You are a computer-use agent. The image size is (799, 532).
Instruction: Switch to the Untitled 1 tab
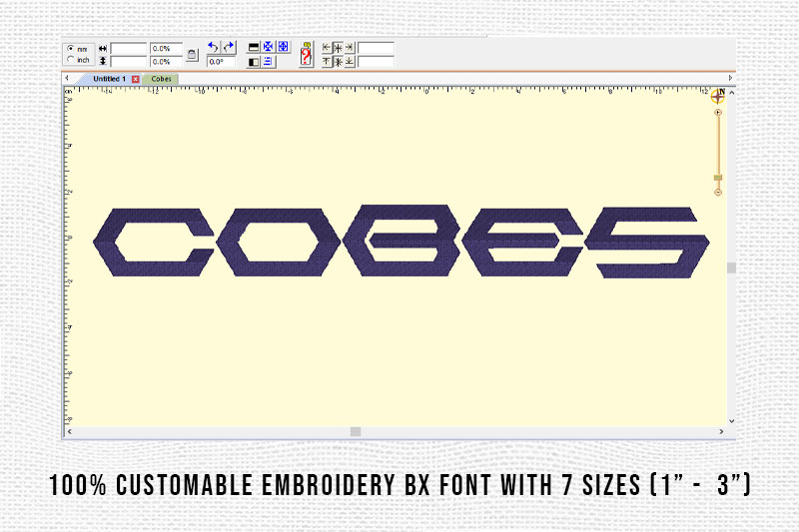tap(109, 79)
